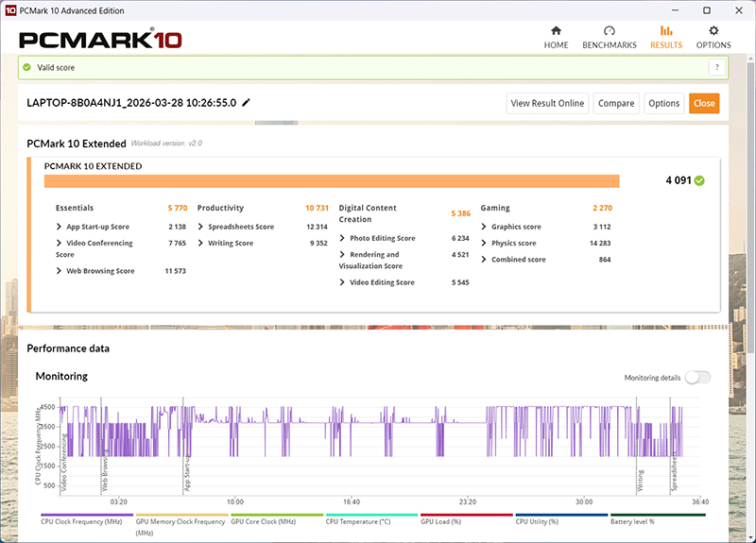Click the Home icon in top navigation
The image size is (756, 543).
556,31
